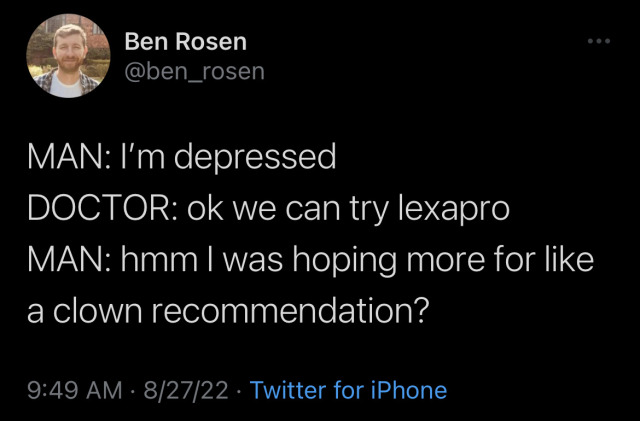Click the word "DOCTOR:" in the tweet
This screenshot has height=421, width=640.
[x=98, y=210]
